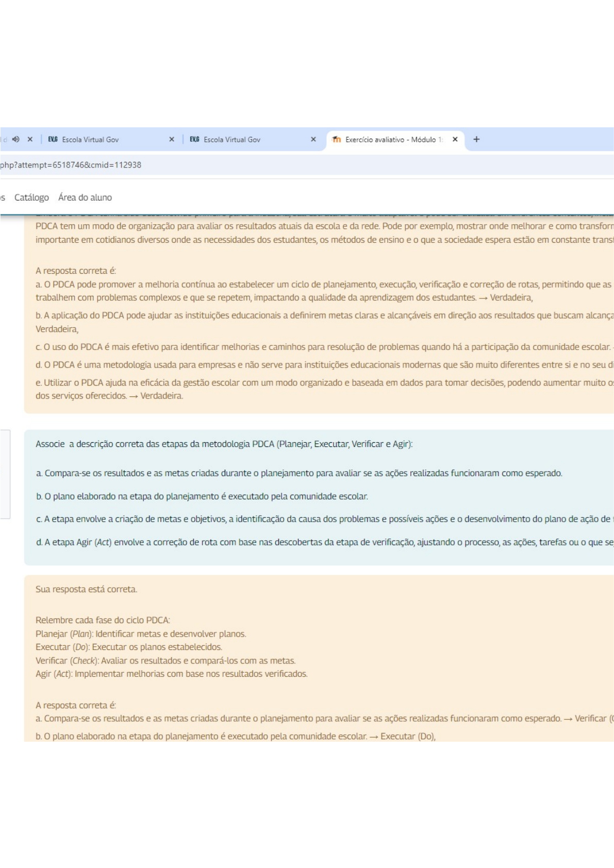Open the Catálogo menu link
This screenshot has height=868, width=614.
(x=31, y=197)
